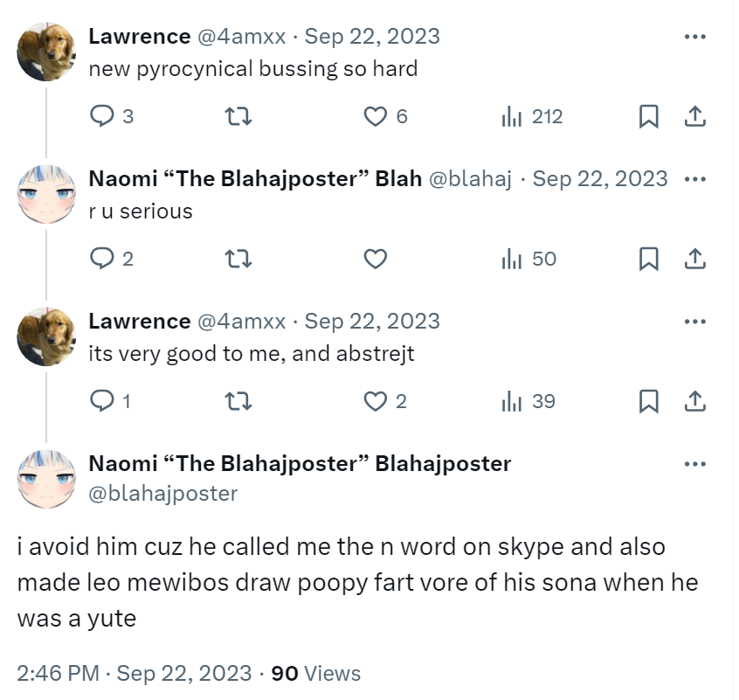Open more options on main Blahajposter tweet
Image resolution: width=739 pixels, height=700 pixels.
694,464
